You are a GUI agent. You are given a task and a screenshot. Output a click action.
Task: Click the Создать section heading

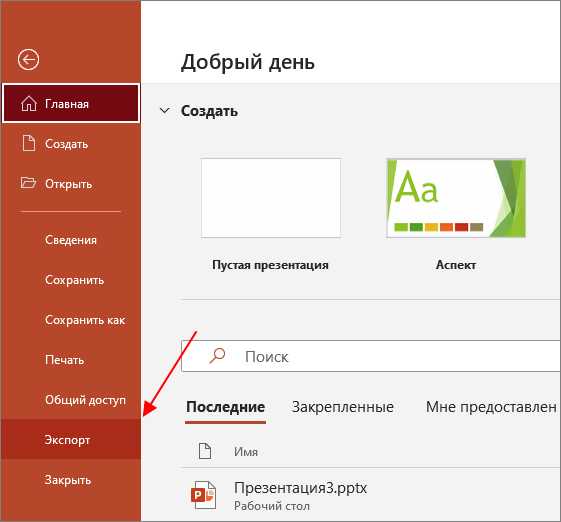tap(209, 111)
